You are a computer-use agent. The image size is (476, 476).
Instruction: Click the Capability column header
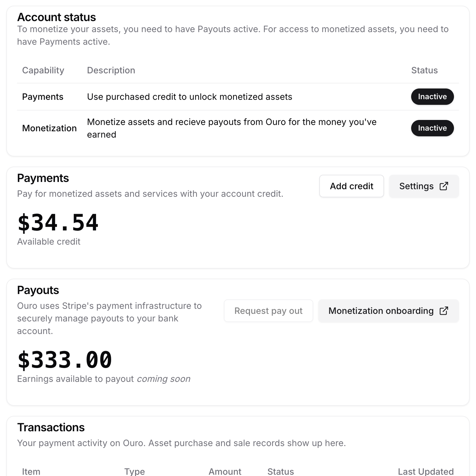(x=43, y=70)
